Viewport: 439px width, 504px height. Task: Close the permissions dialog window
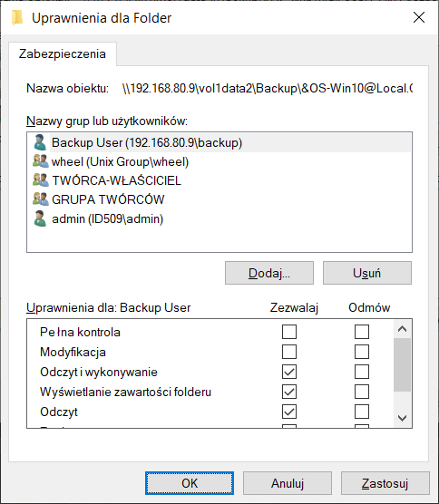[x=419, y=17]
